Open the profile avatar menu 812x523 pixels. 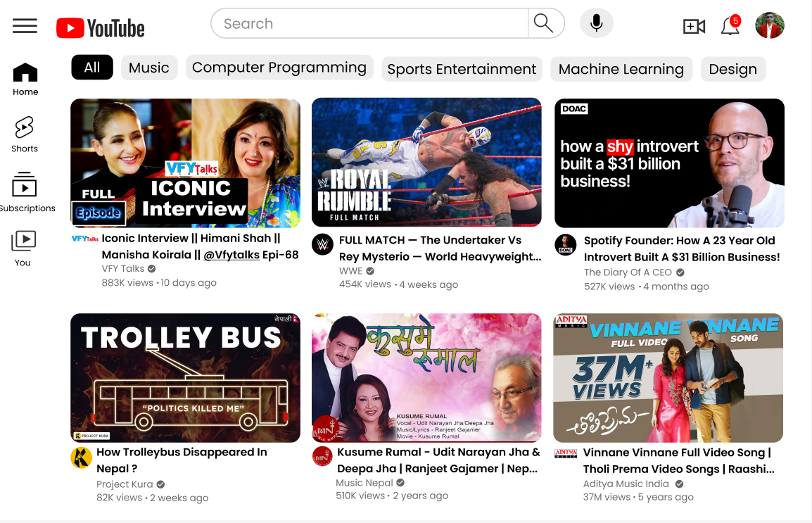(x=770, y=25)
